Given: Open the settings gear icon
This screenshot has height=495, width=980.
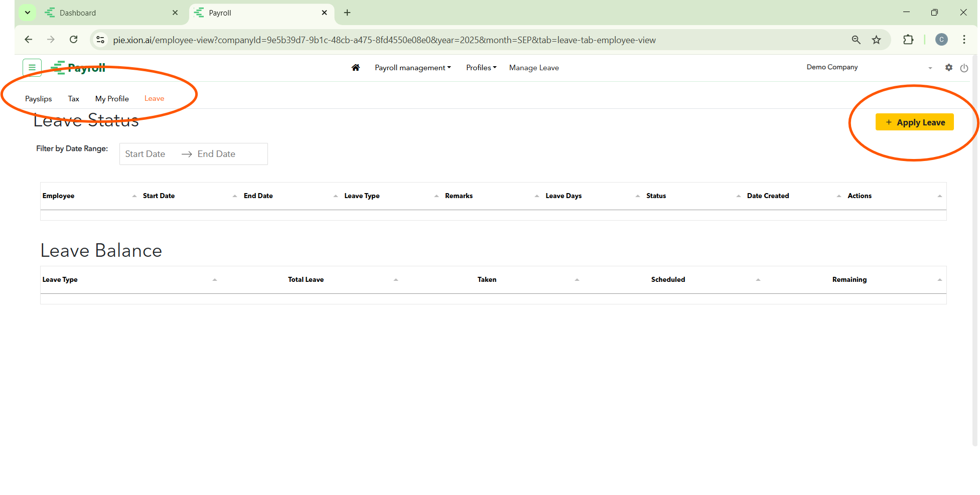Looking at the screenshot, I should [x=948, y=67].
